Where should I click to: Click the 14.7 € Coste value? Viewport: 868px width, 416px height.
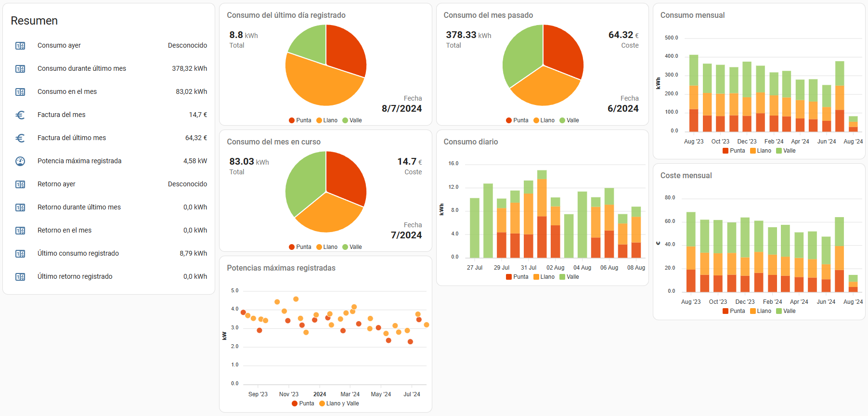tap(410, 162)
